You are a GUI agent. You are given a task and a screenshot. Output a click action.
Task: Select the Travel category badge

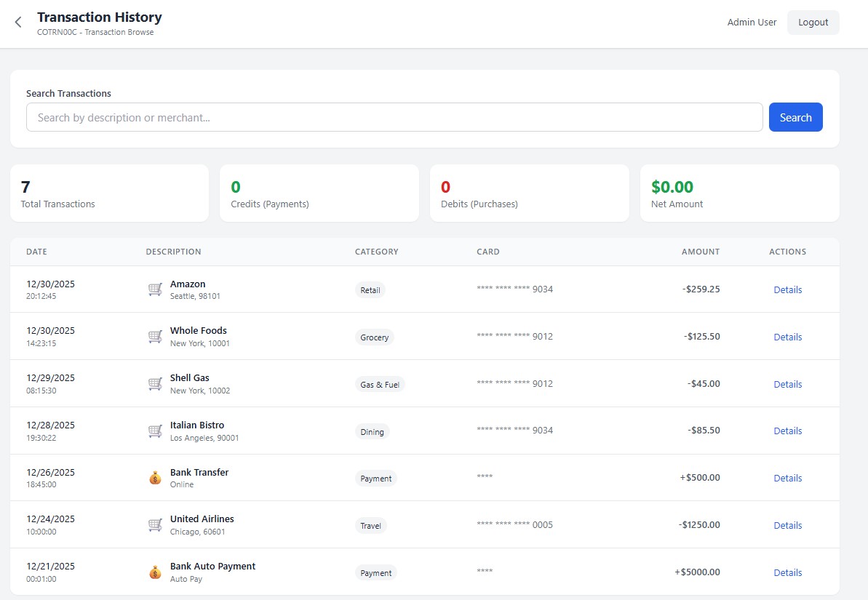[x=371, y=525]
